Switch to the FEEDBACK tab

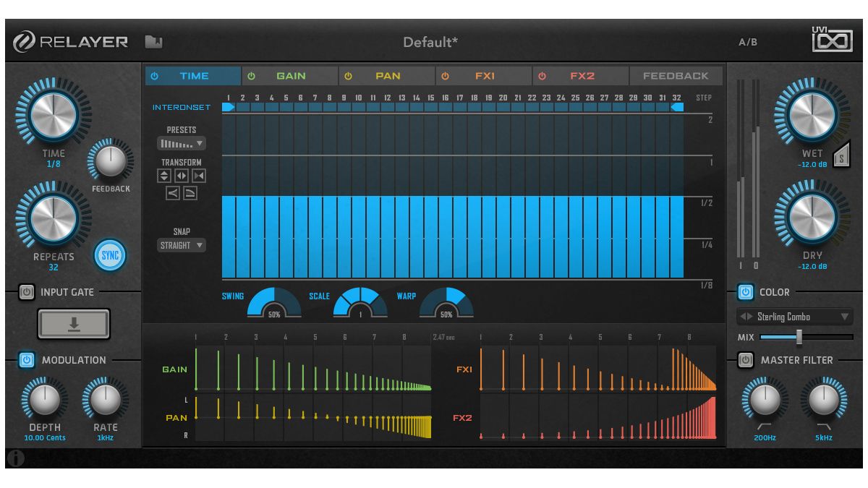pyautogui.click(x=676, y=76)
